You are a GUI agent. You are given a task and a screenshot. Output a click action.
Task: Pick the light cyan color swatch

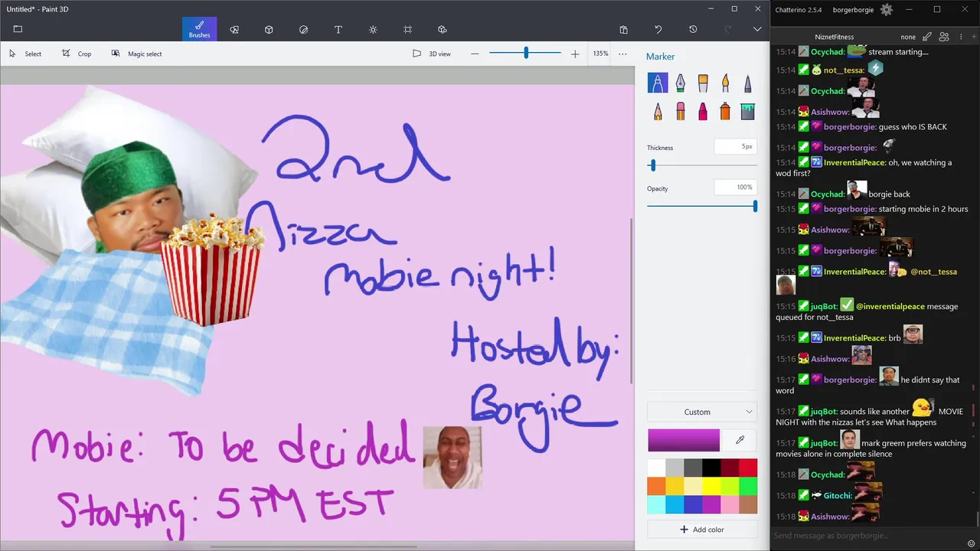coord(656,504)
